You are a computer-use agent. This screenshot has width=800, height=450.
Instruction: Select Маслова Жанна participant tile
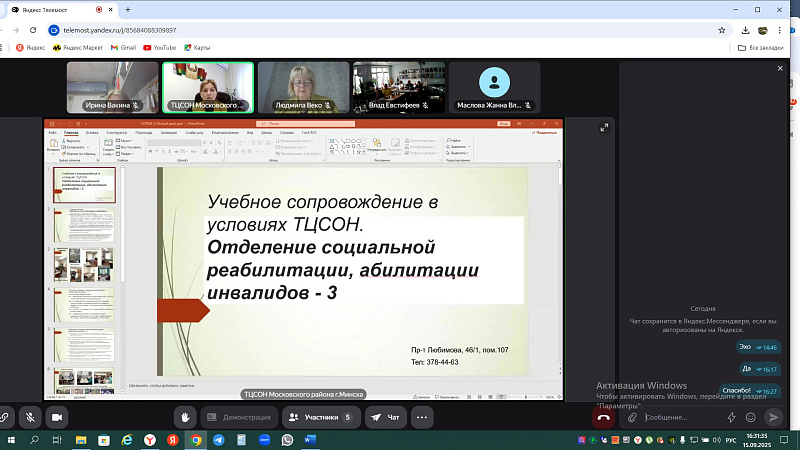coord(494,87)
